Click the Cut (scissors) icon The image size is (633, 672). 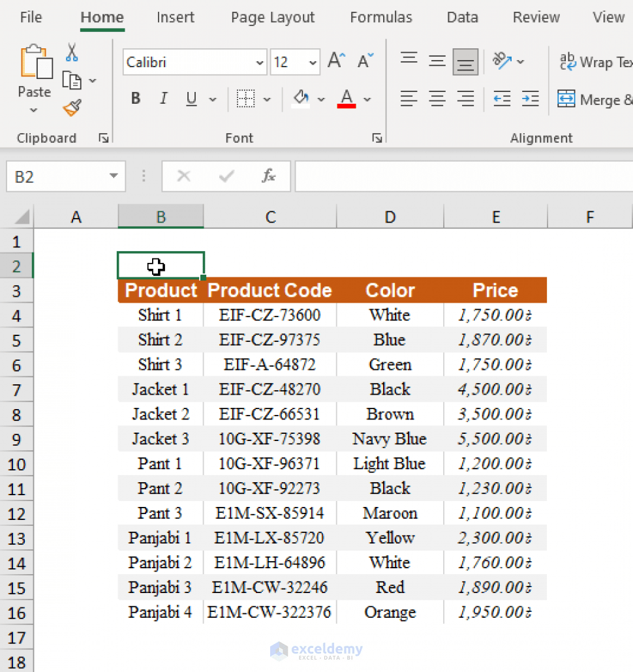pyautogui.click(x=72, y=51)
